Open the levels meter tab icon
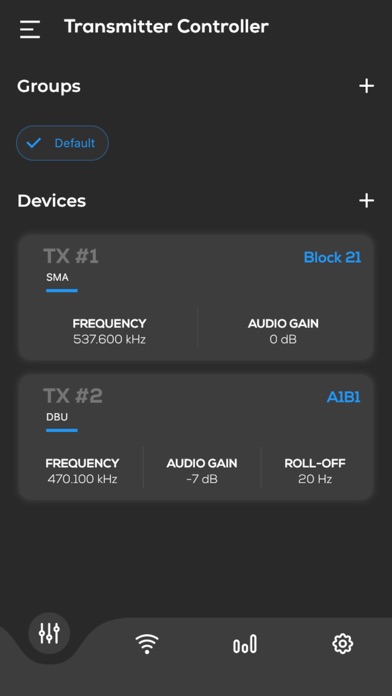The image size is (392, 696). [x=245, y=644]
